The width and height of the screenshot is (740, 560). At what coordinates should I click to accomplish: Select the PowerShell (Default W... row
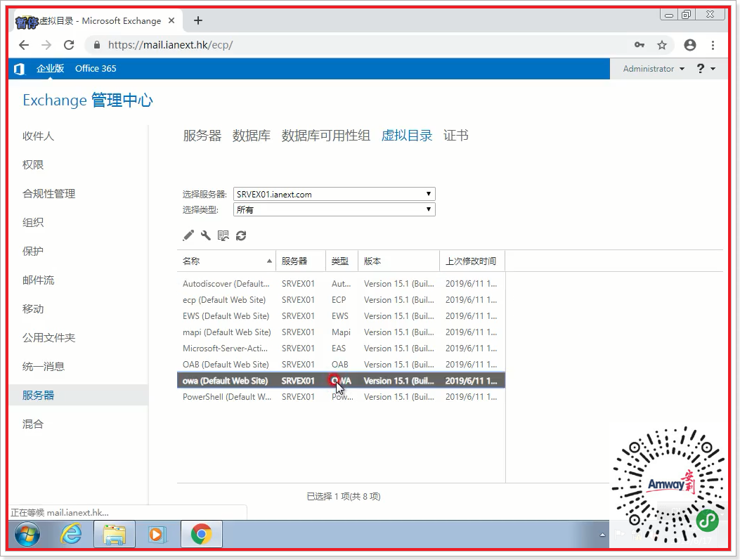[341, 397]
